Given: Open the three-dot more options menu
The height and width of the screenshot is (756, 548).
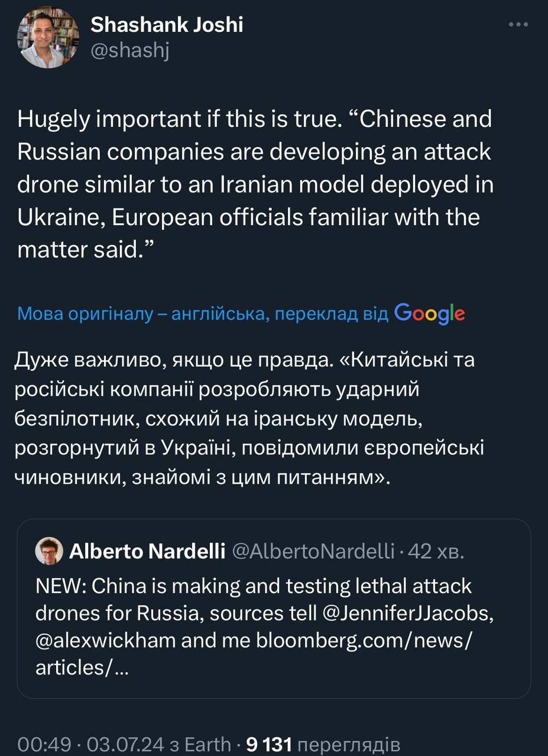Looking at the screenshot, I should [518, 25].
